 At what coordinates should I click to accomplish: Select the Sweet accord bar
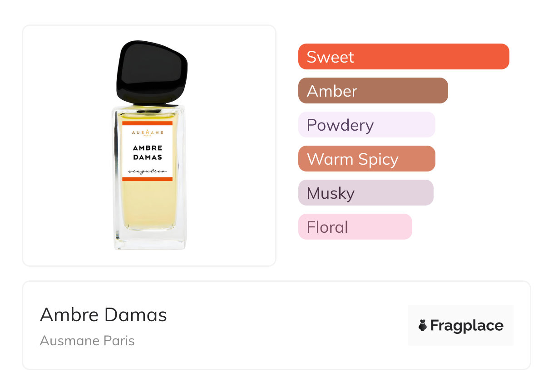click(x=404, y=57)
